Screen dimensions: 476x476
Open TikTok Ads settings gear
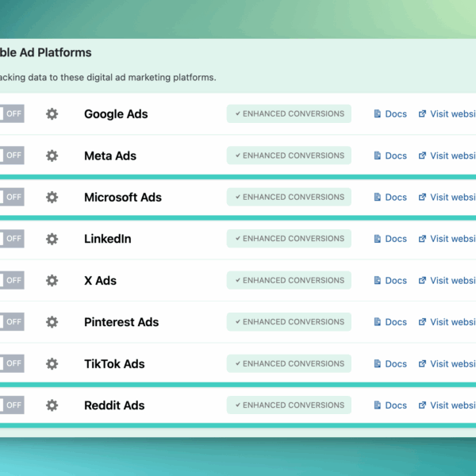(52, 363)
